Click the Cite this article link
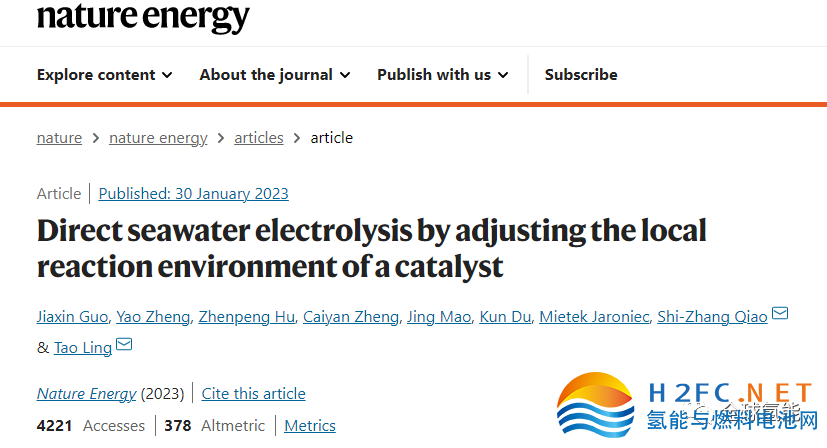The height and width of the screenshot is (448, 827). 253,394
